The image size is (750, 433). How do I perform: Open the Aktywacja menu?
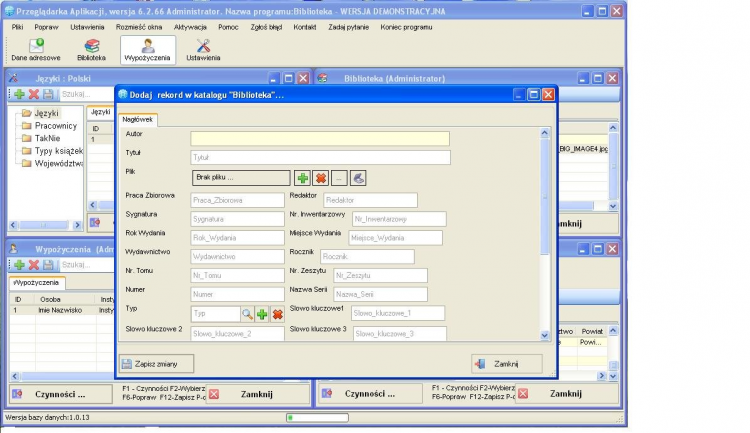(x=190, y=27)
